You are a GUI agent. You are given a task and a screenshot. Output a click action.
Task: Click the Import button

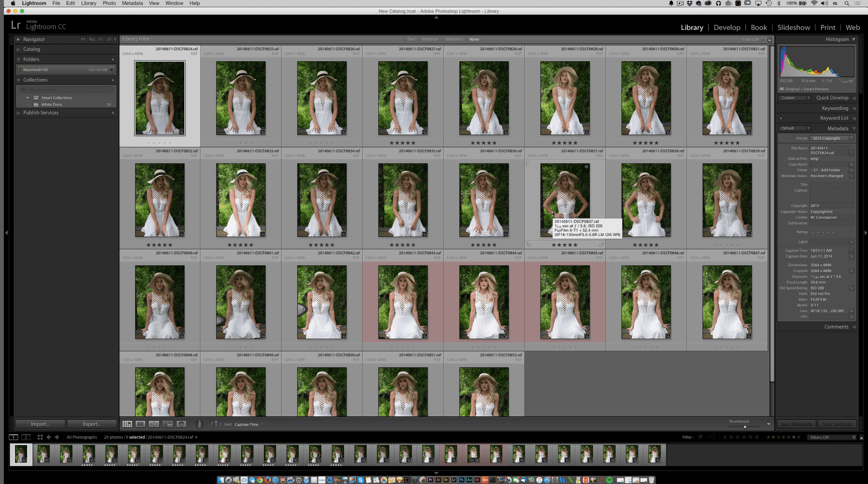pos(40,424)
